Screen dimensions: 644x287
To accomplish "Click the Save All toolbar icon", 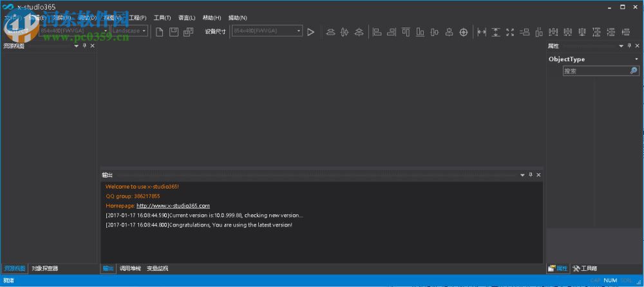I will coord(189,32).
